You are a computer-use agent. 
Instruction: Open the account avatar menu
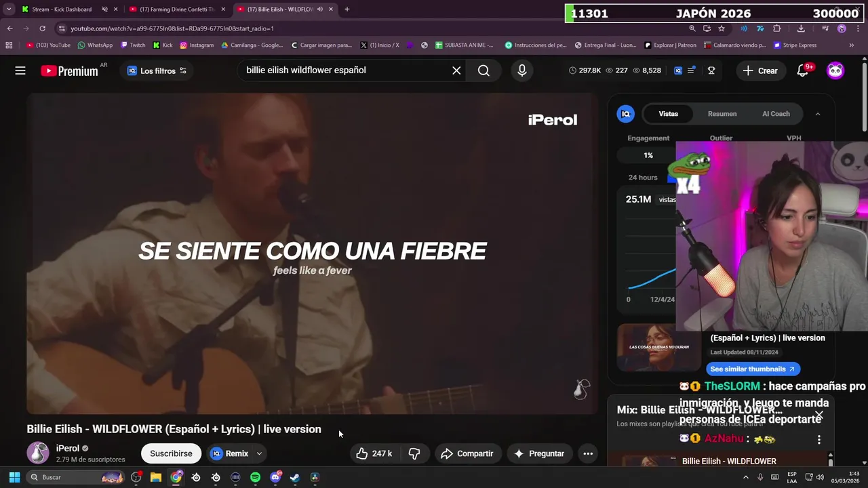coord(835,70)
